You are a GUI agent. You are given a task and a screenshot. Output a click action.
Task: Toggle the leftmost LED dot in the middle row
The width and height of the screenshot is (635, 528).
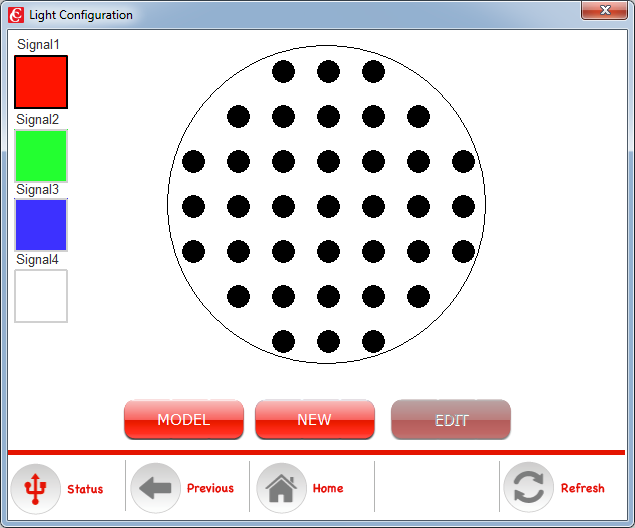click(x=194, y=207)
